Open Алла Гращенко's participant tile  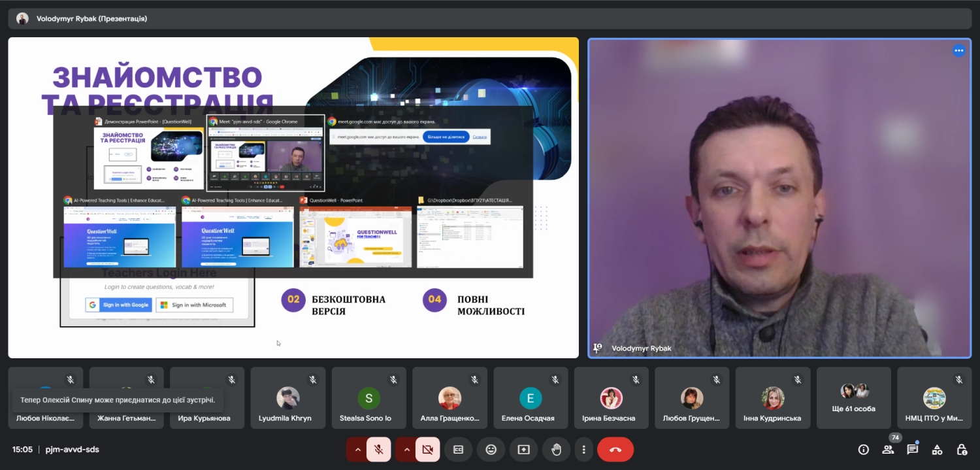pos(449,397)
